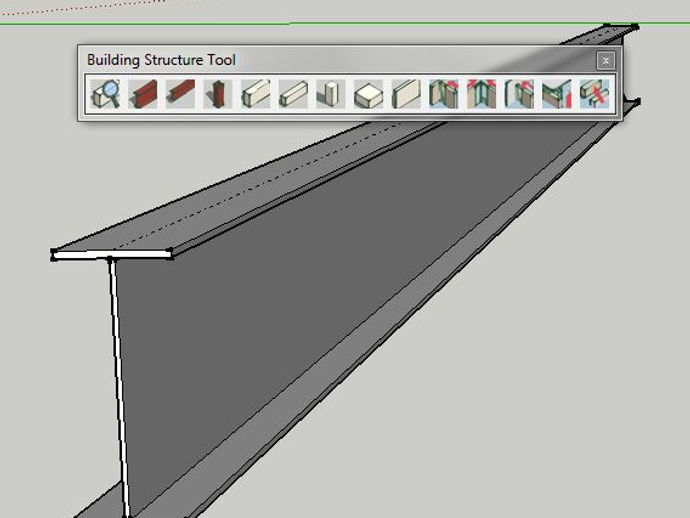Select the cream upright column tool
The height and width of the screenshot is (518, 690).
330,94
